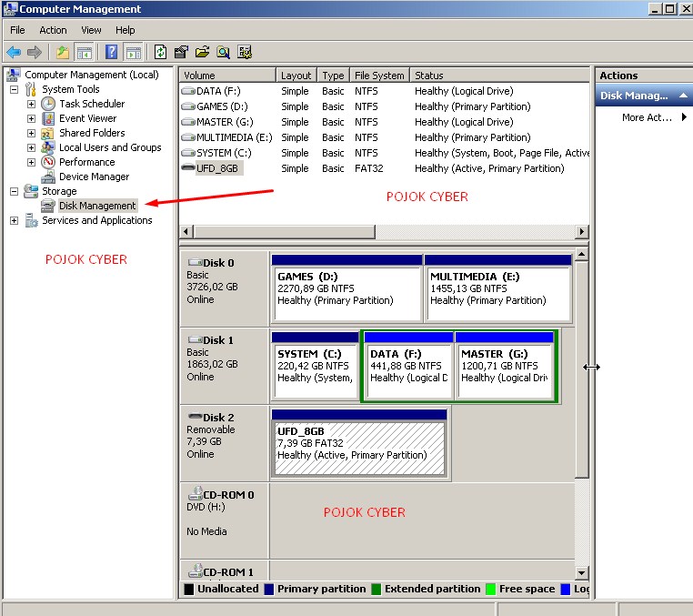Click the disk view scroll up arrow
The image size is (693, 616).
[x=582, y=254]
